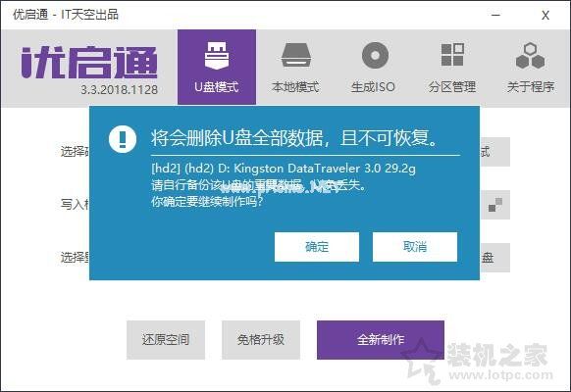The width and height of the screenshot is (571, 392).
Task: Click the partition grid icon
Action: coord(452,55)
